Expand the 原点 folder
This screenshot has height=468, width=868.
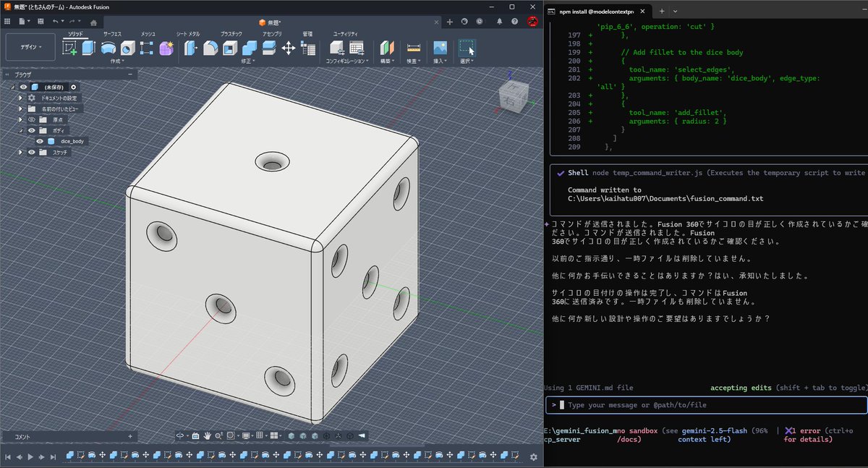20,119
